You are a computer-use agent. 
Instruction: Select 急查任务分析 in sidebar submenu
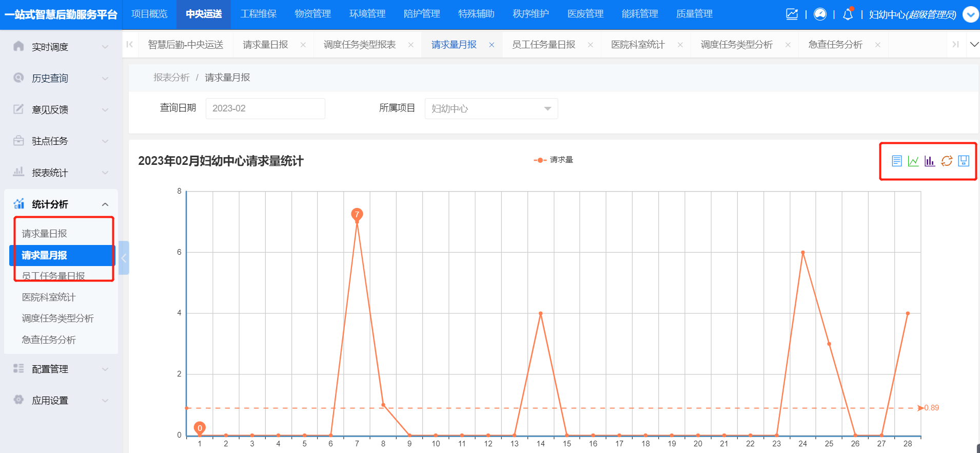49,340
